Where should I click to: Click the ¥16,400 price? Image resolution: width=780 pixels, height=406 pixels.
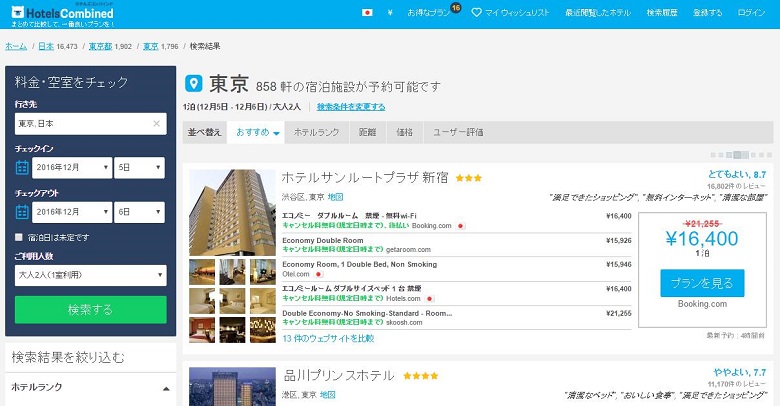click(x=702, y=239)
